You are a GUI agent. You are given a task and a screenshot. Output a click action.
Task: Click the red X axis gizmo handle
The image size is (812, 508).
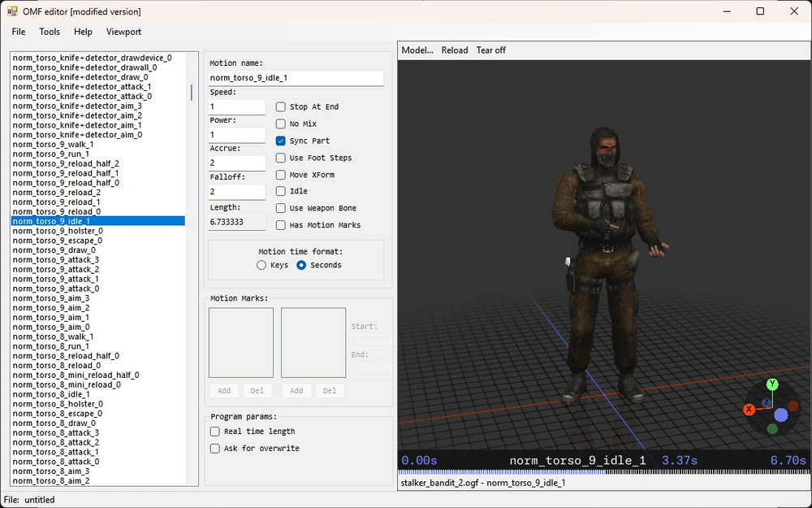749,410
